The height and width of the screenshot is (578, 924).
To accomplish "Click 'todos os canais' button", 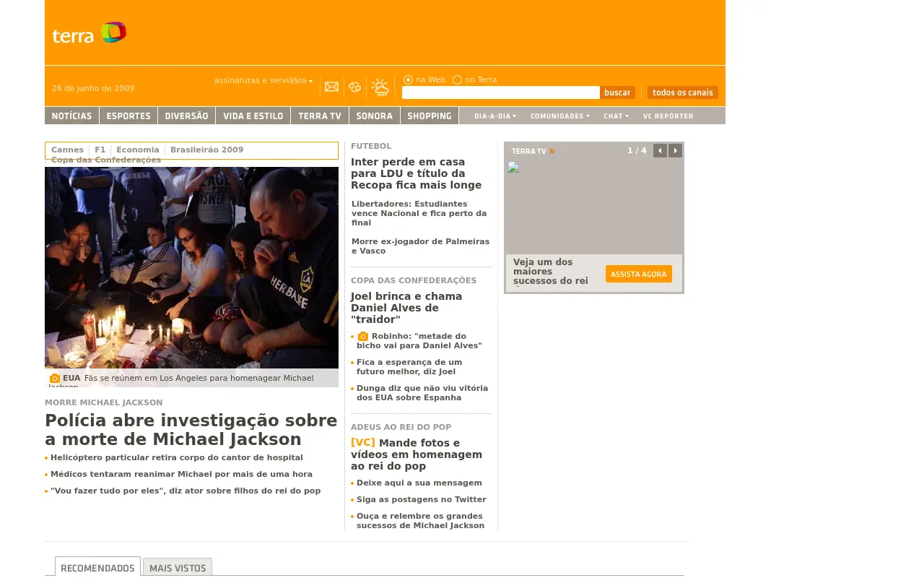I will 682,92.
